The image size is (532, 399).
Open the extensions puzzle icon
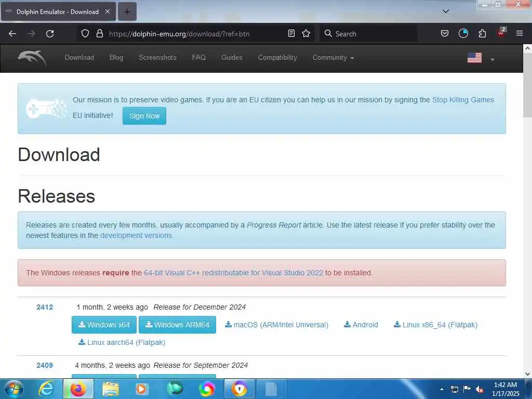point(482,33)
